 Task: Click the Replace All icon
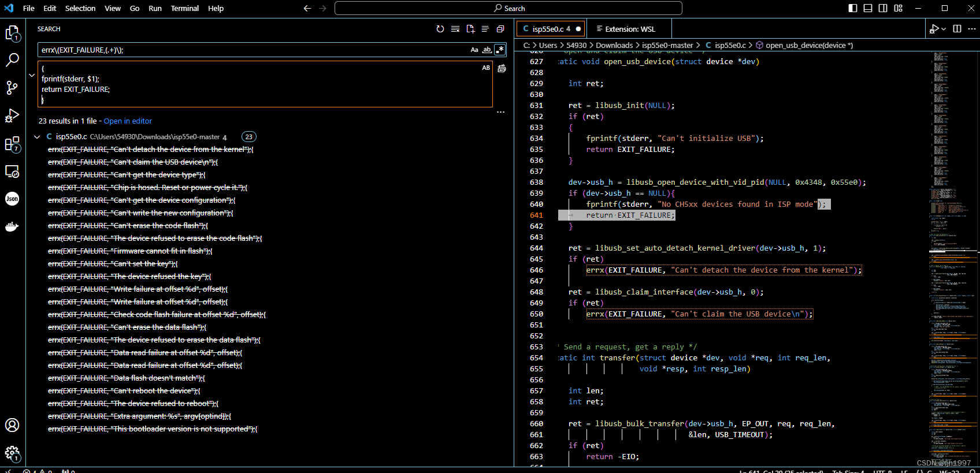[502, 68]
